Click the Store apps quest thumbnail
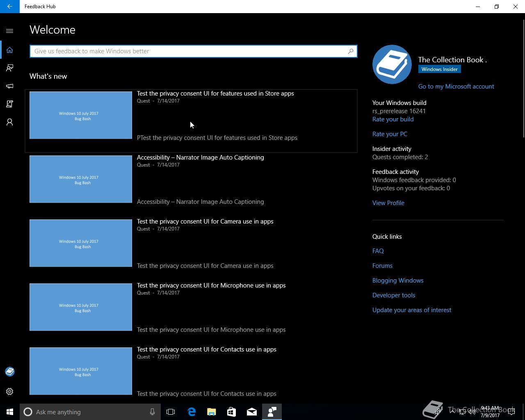This screenshot has width=525, height=420. click(81, 115)
